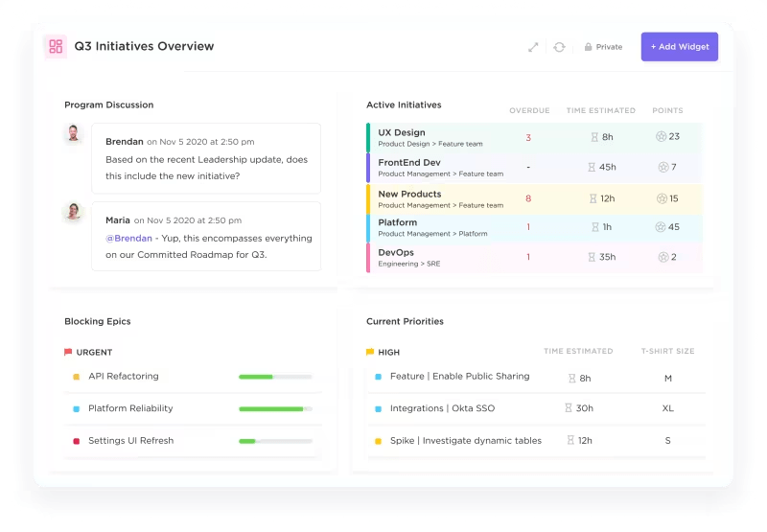Click the points icon beside 15
Screen dimensions: 767x532
662,198
